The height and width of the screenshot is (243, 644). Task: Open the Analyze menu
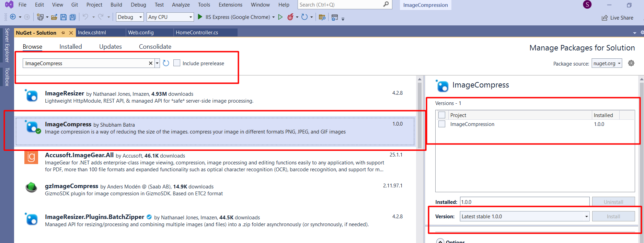181,4
